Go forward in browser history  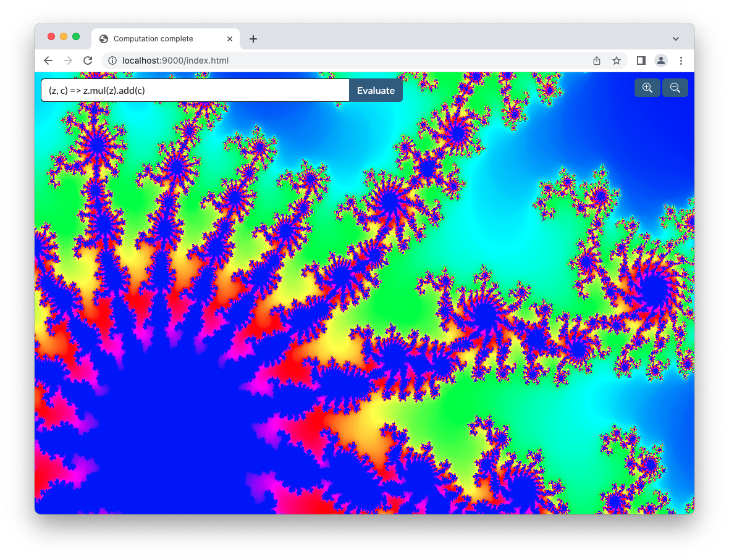pyautogui.click(x=68, y=61)
